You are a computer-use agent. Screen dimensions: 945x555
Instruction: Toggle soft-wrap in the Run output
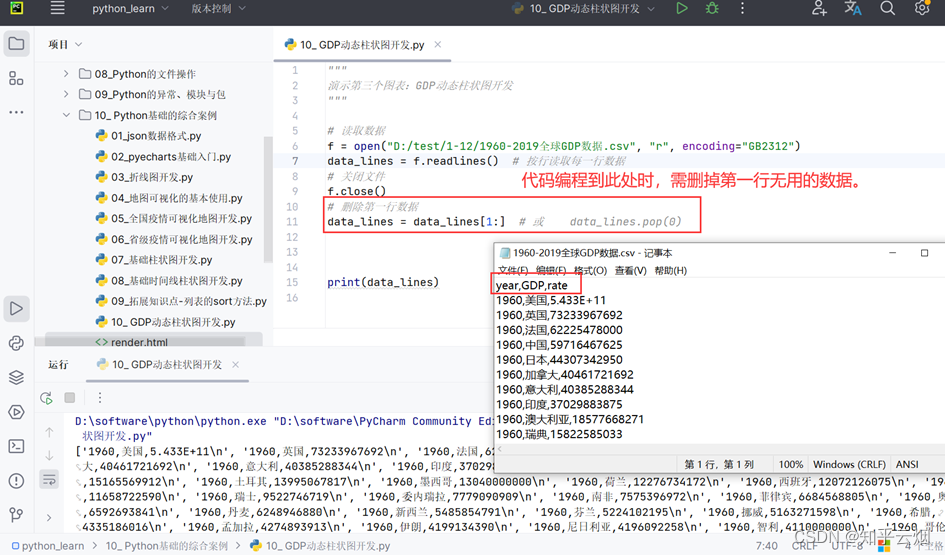(x=49, y=480)
